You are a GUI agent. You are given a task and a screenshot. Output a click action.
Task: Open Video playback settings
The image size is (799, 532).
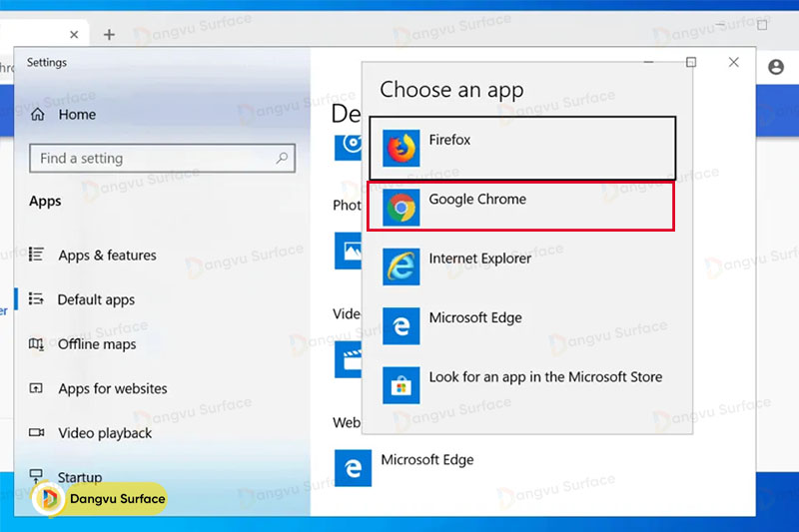point(104,433)
